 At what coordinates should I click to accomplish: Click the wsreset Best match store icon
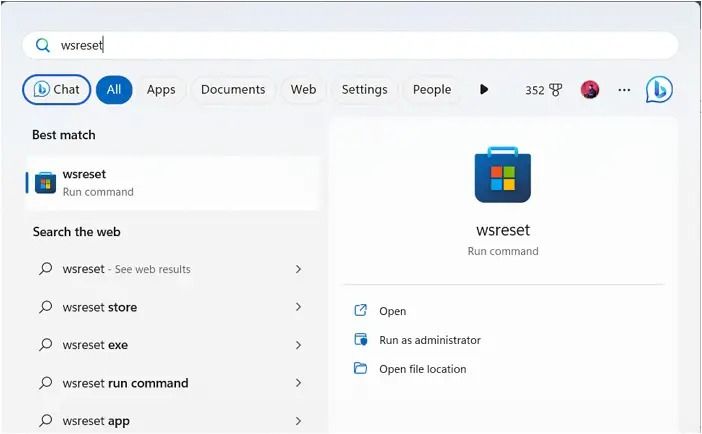[x=45, y=182]
